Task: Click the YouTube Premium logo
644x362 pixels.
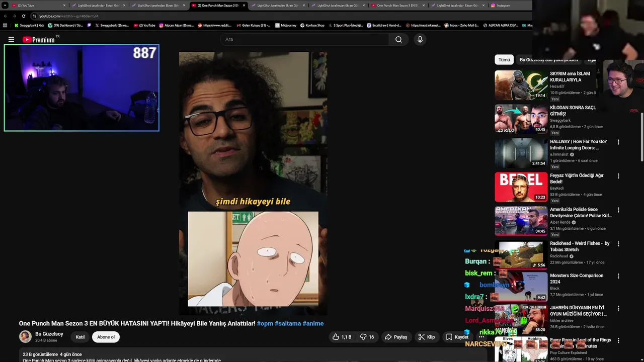Action: pos(39,40)
